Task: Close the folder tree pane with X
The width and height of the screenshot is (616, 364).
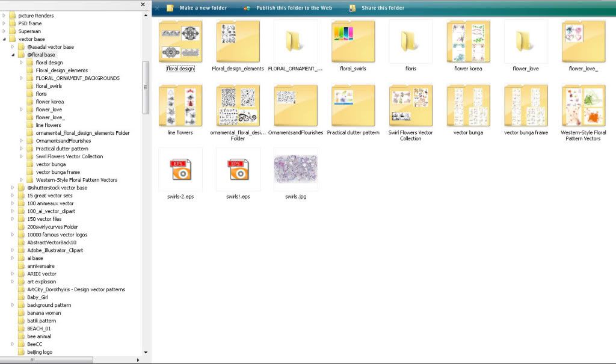Action: pos(143,4)
